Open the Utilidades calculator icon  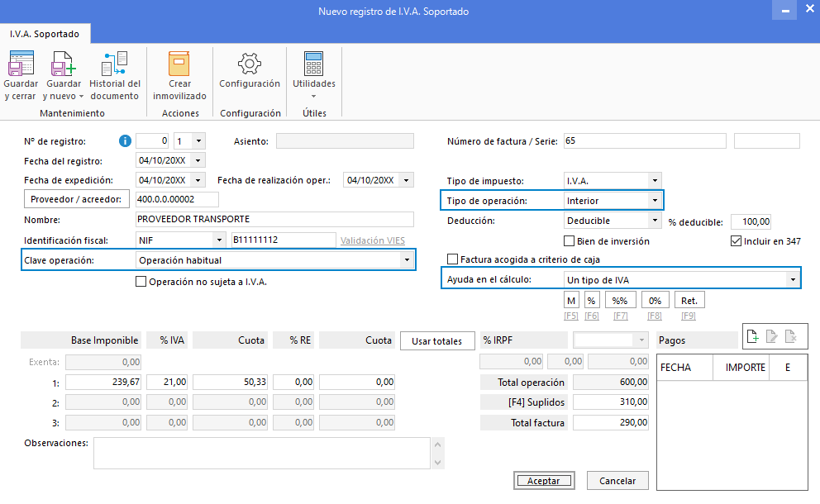click(x=314, y=64)
